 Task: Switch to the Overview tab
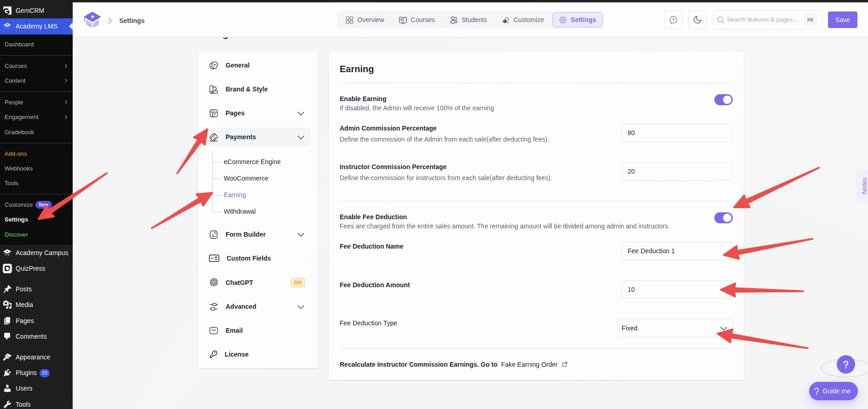365,20
